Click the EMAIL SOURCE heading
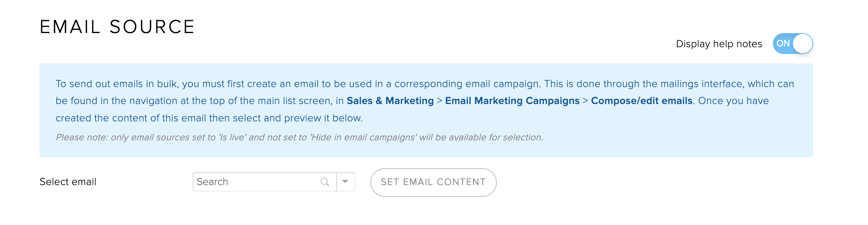868x225 pixels. click(x=117, y=27)
